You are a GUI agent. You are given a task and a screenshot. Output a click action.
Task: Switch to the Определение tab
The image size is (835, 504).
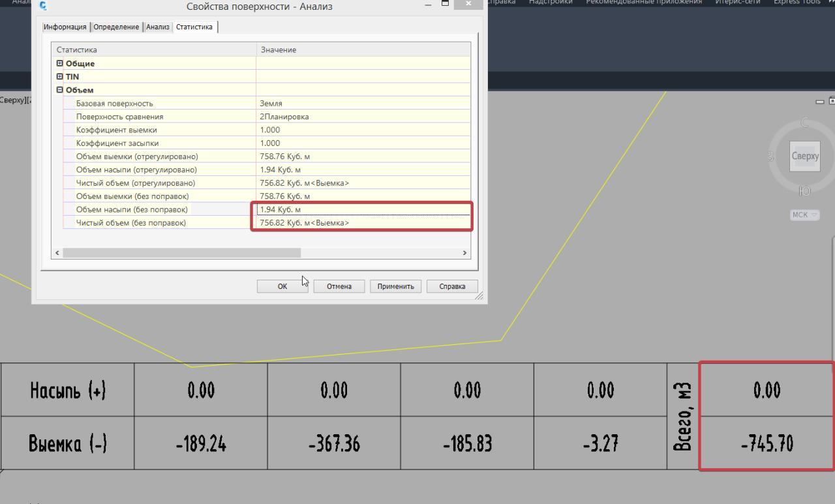pos(116,27)
